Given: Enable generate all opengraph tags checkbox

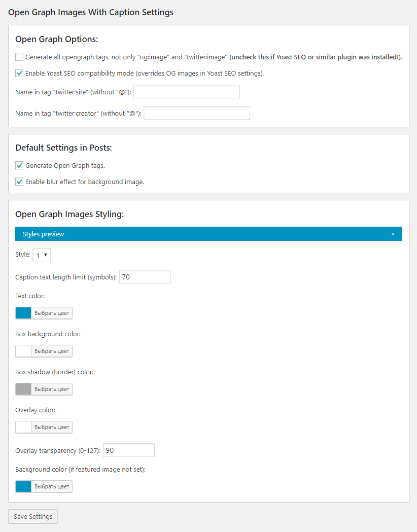Looking at the screenshot, I should 19,57.
